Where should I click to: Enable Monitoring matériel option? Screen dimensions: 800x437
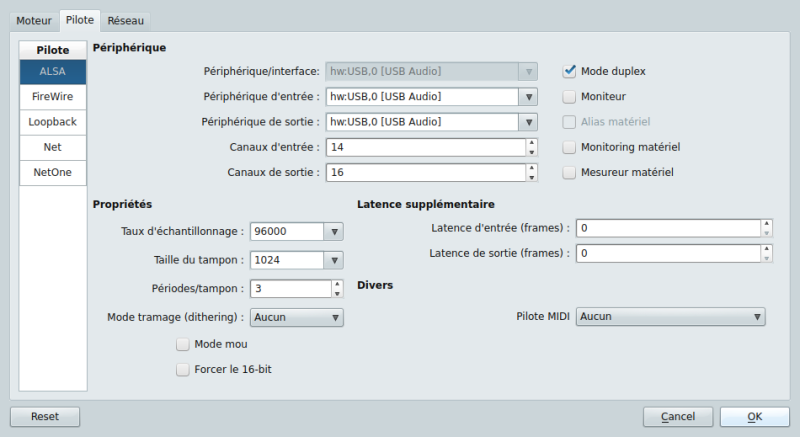pyautogui.click(x=569, y=147)
